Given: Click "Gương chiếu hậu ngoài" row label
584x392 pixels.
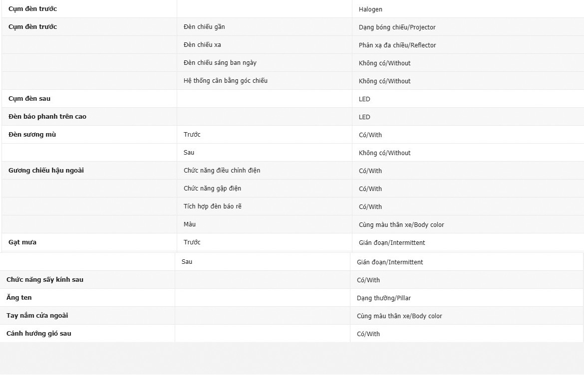Looking at the screenshot, I should coord(46,171).
